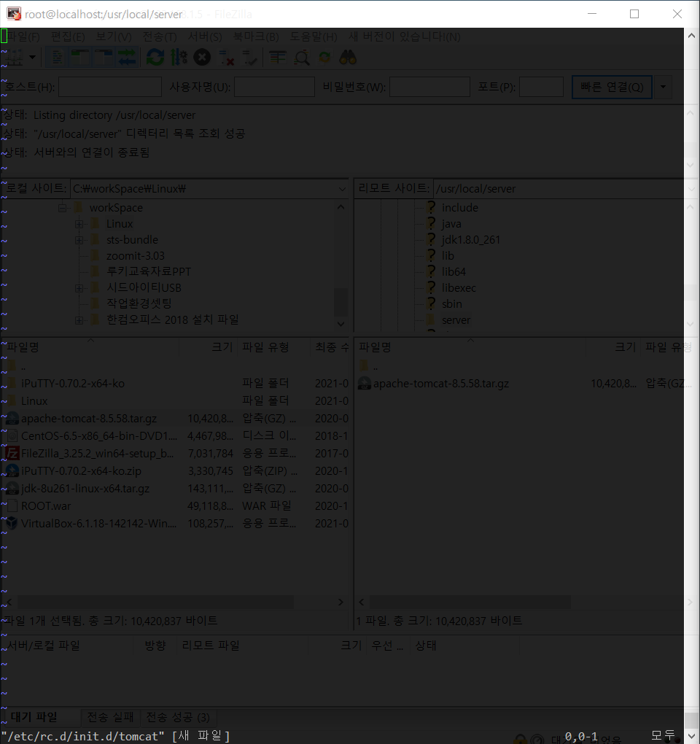Click the 포트 input field
Image resolution: width=700 pixels, height=744 pixels.
tap(541, 87)
